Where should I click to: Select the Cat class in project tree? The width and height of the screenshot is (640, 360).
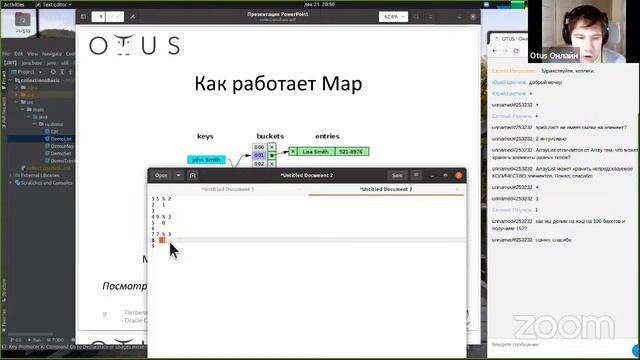tap(51, 131)
